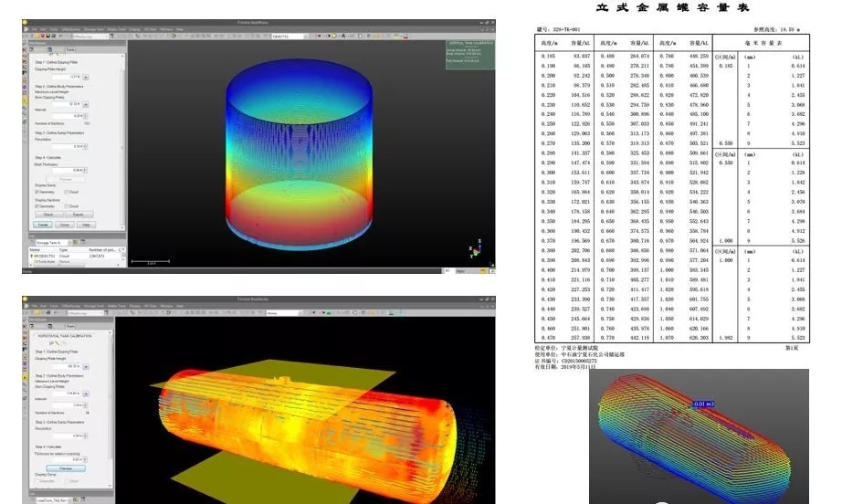This screenshot has height=504, width=842.
Task: Open LoadTank list dropdown in lower window
Action: 52,500
